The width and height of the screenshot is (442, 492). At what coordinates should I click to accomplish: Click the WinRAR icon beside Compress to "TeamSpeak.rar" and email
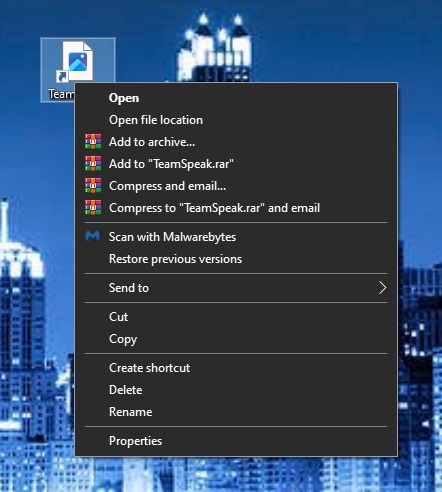pyautogui.click(x=93, y=208)
